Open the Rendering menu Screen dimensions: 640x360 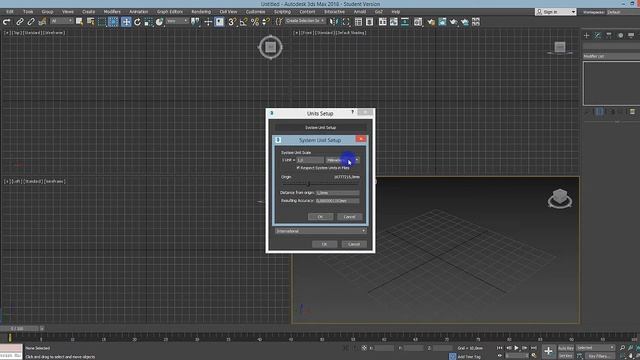tap(201, 12)
